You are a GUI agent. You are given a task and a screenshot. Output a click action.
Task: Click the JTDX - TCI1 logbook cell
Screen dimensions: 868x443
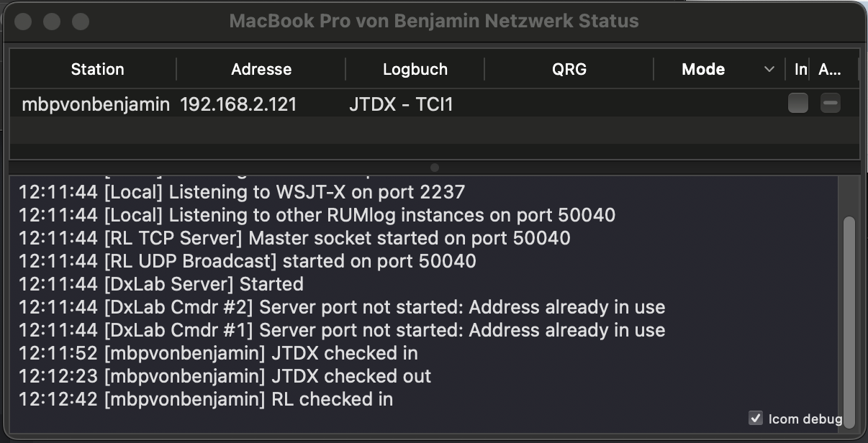pos(401,105)
